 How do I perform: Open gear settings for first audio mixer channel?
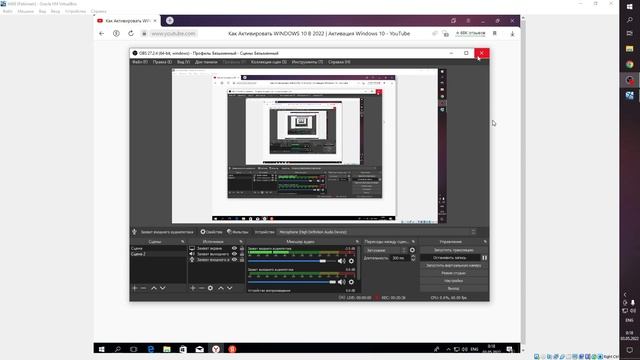pos(351,261)
